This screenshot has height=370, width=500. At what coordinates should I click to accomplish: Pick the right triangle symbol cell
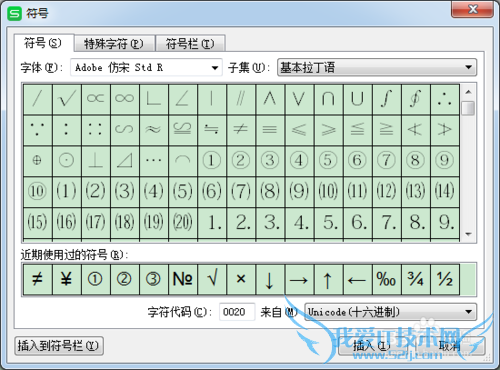[x=125, y=161]
